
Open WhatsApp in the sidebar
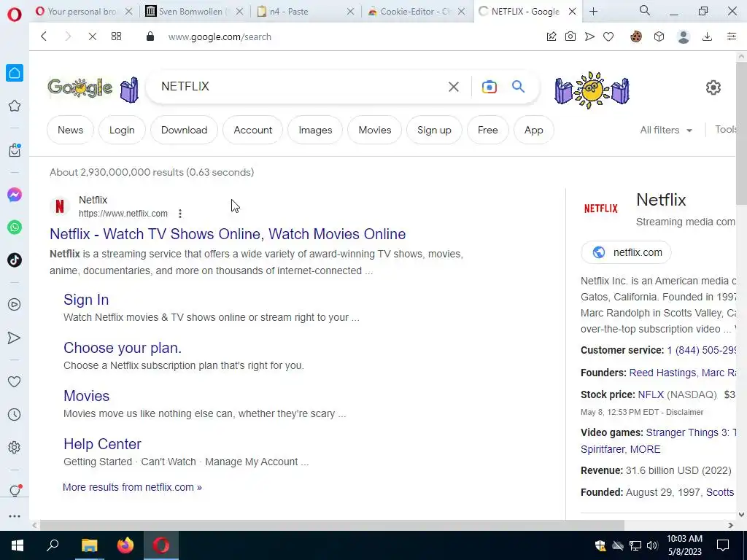(15, 227)
